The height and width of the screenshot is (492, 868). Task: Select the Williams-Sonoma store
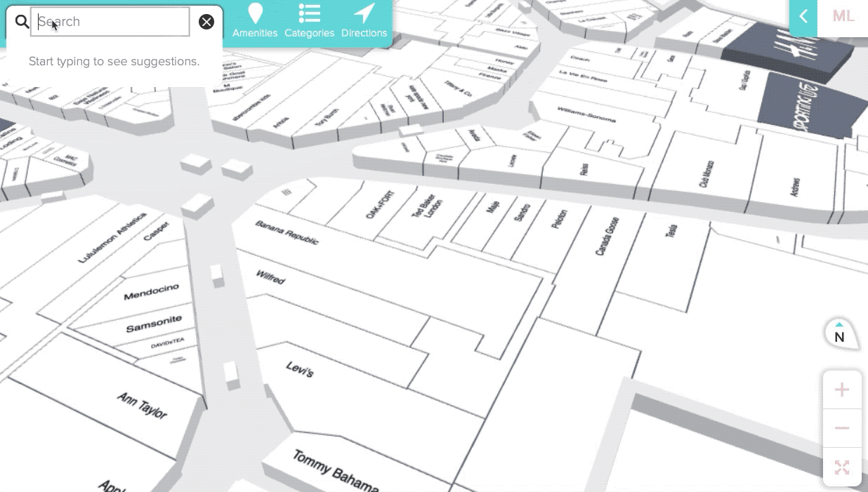point(586,114)
